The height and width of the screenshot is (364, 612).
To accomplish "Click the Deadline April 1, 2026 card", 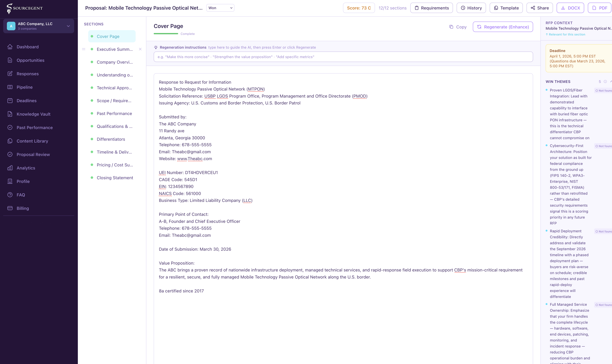I will [579, 58].
